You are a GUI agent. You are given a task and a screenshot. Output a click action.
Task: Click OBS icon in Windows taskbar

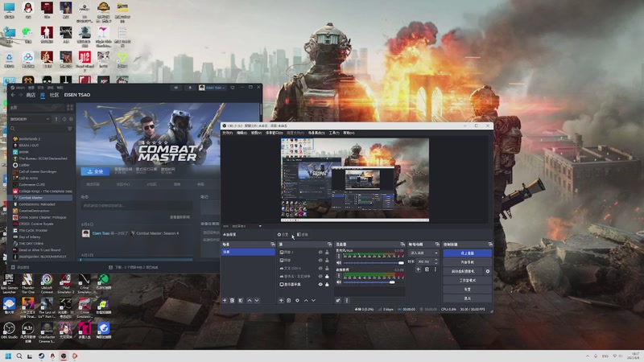click(64, 356)
